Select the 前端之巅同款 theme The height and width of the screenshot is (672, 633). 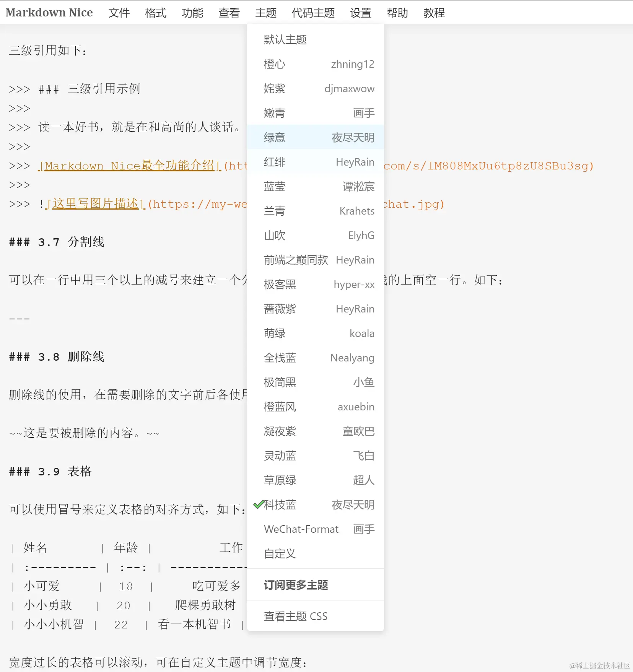pyautogui.click(x=316, y=260)
